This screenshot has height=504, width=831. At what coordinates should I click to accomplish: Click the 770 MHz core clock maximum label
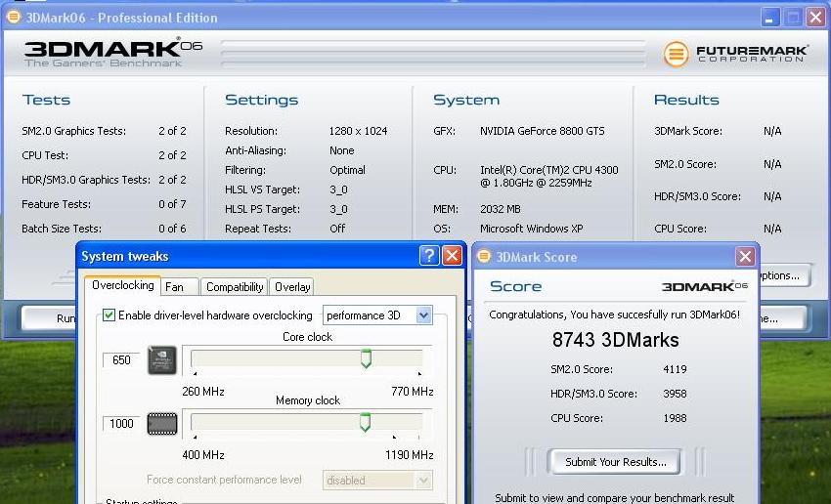pos(413,392)
